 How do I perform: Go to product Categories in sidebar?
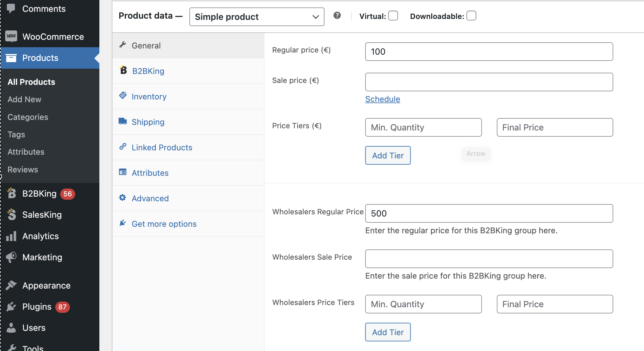pos(28,117)
